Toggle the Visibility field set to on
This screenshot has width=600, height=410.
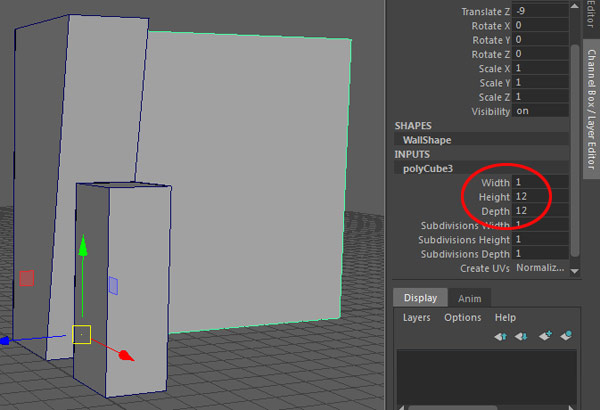[539, 111]
